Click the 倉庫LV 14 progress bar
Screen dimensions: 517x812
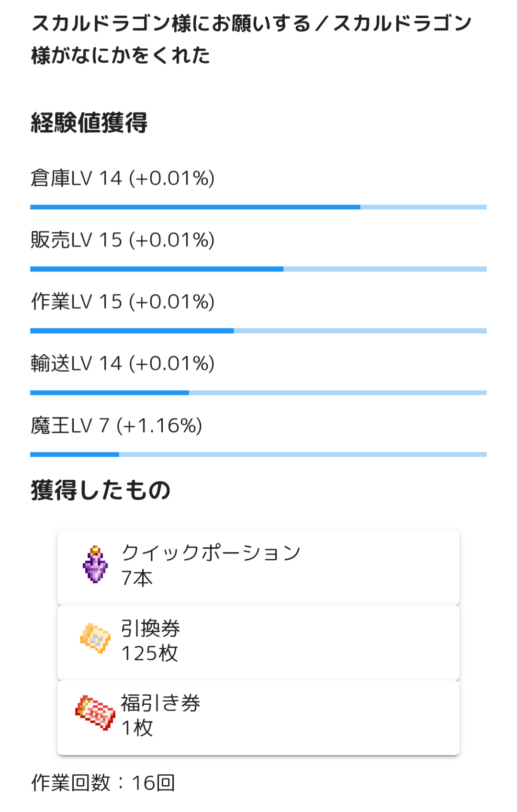258,207
